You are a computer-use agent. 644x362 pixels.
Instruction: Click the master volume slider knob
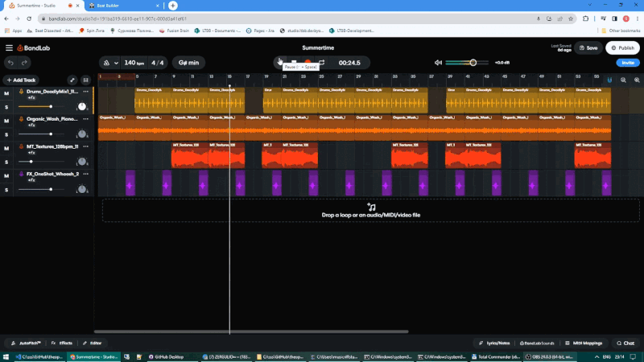coord(473,63)
